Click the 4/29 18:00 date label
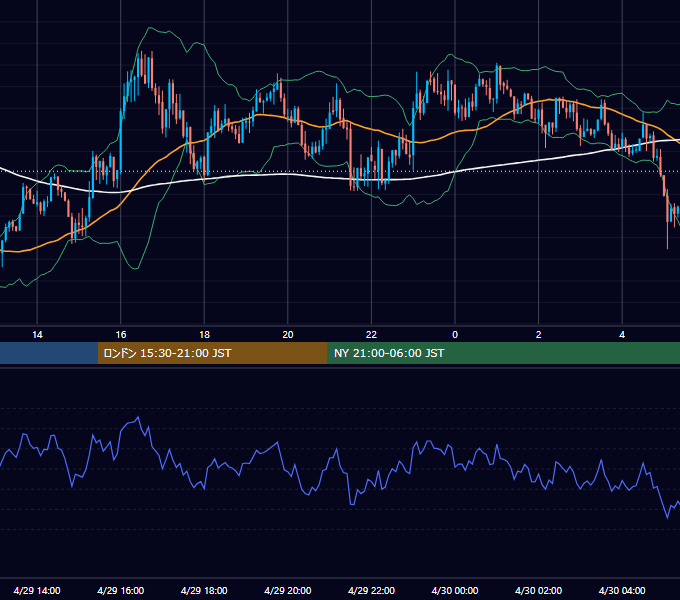The image size is (680, 600). pos(204,590)
